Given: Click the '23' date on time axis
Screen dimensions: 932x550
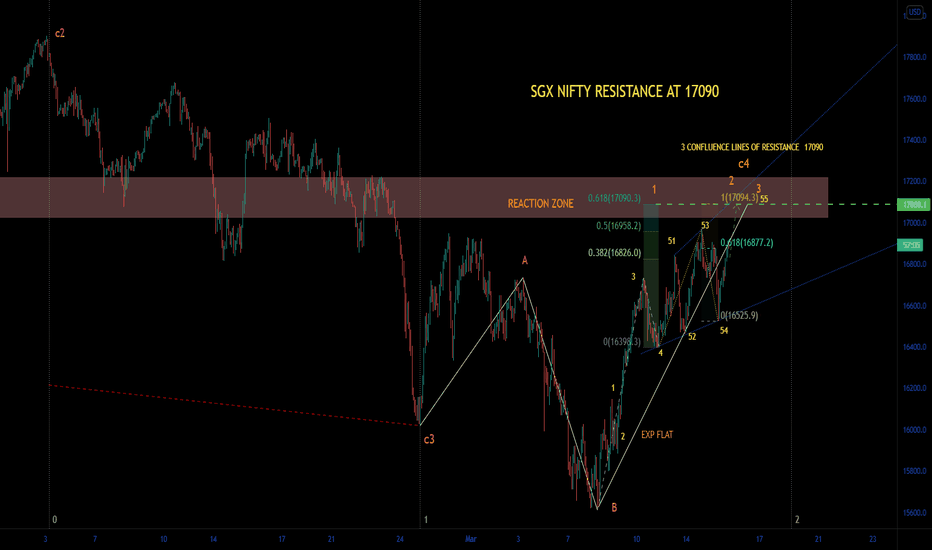Looking at the screenshot, I should (873, 539).
